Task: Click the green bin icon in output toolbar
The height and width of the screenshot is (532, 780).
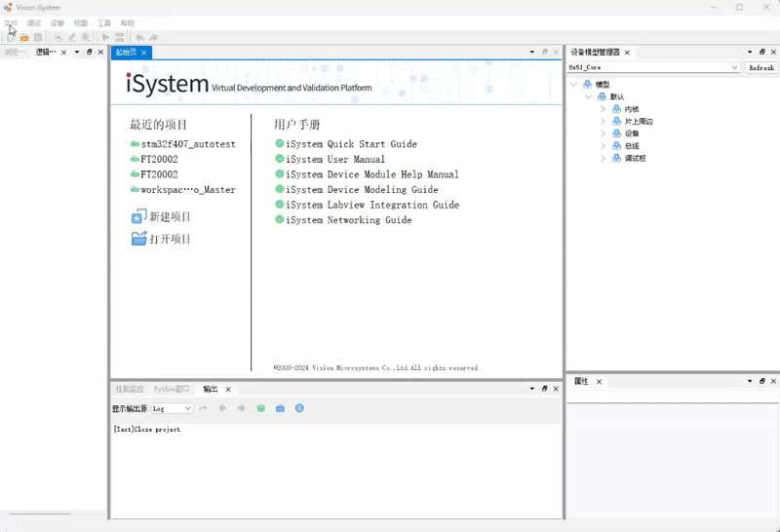Action: [x=260, y=408]
